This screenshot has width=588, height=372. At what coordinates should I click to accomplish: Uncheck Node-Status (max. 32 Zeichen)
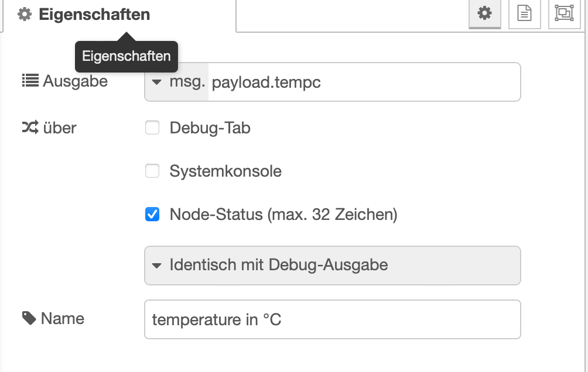pyautogui.click(x=152, y=214)
